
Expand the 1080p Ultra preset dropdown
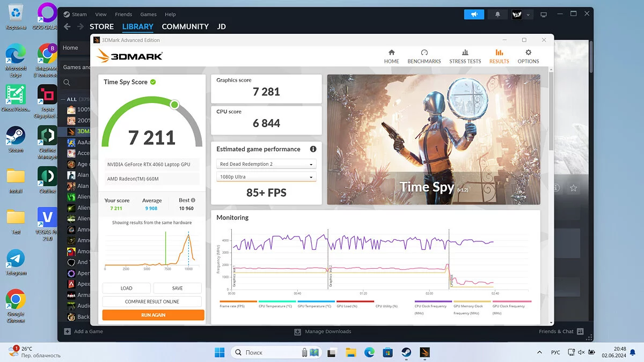(266, 177)
